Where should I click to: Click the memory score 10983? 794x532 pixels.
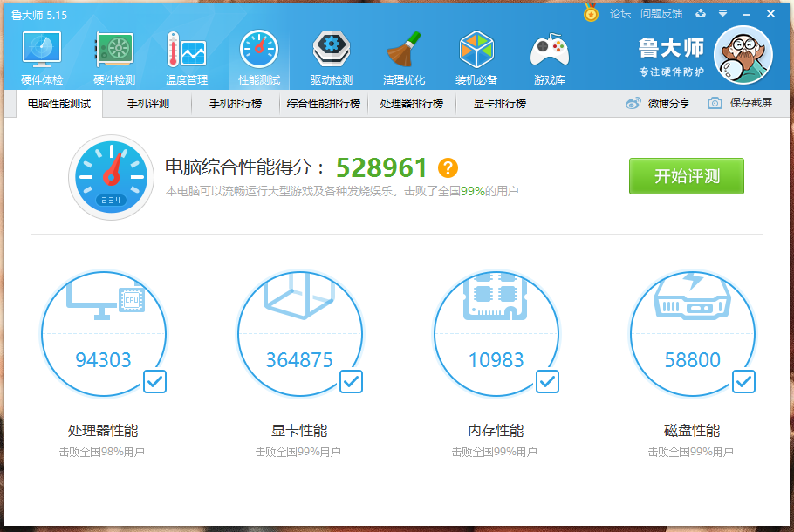(x=496, y=360)
